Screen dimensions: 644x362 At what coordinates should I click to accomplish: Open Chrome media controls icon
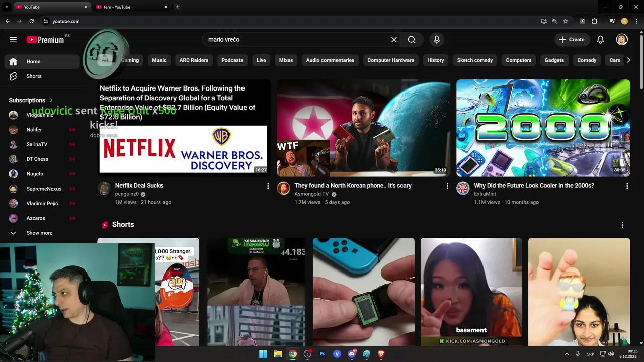pos(612,21)
